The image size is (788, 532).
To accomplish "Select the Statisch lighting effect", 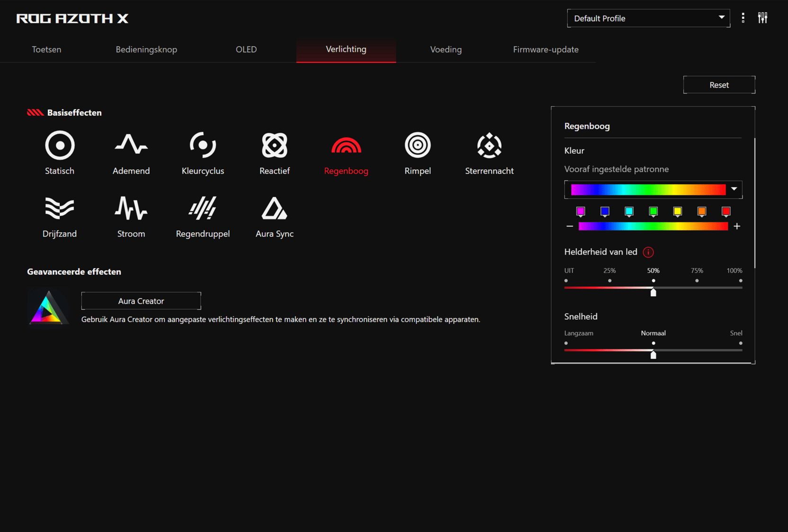I will 60,153.
